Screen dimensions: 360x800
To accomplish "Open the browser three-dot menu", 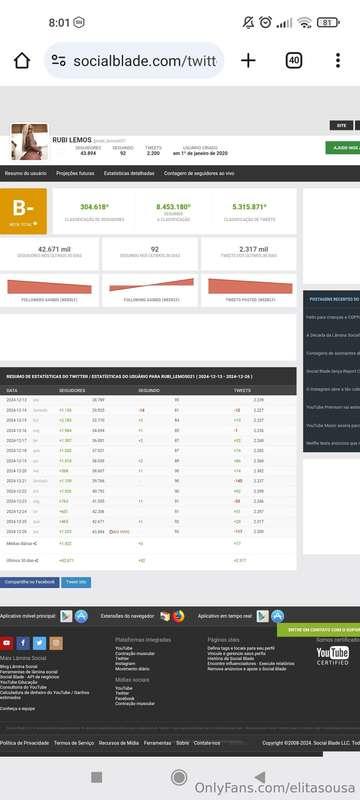I will tap(338, 61).
